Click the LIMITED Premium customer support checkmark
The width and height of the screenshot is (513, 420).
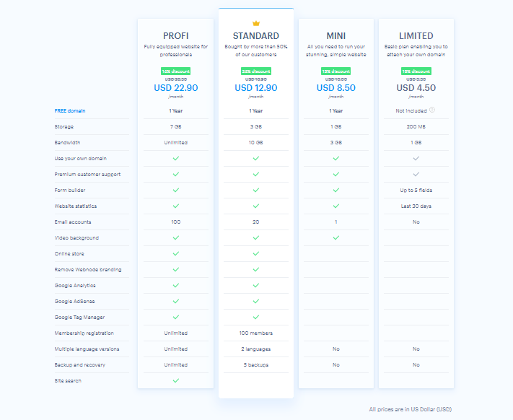coord(416,175)
